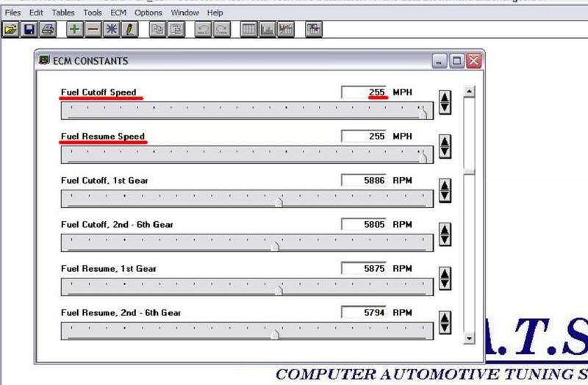Save using the floppy disk icon

pos(29,30)
